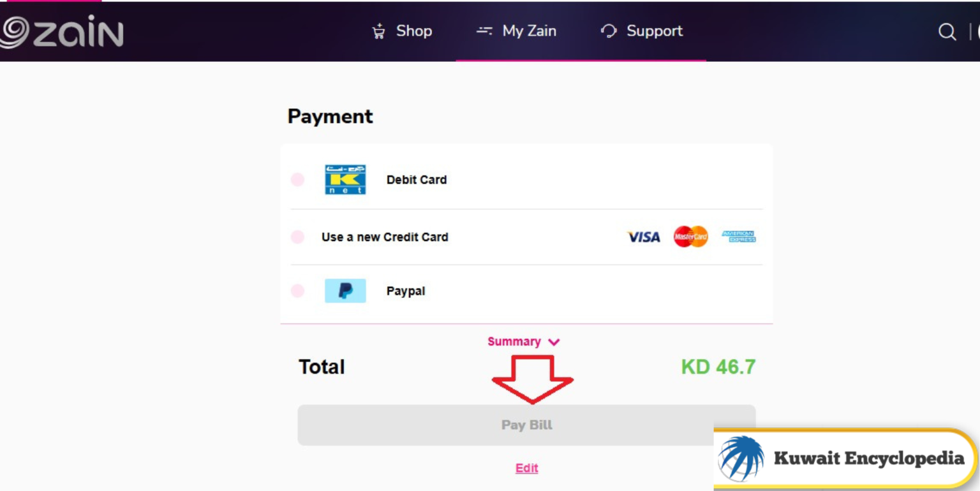The width and height of the screenshot is (980, 491).
Task: Click the Pay Bill button
Action: 526,425
